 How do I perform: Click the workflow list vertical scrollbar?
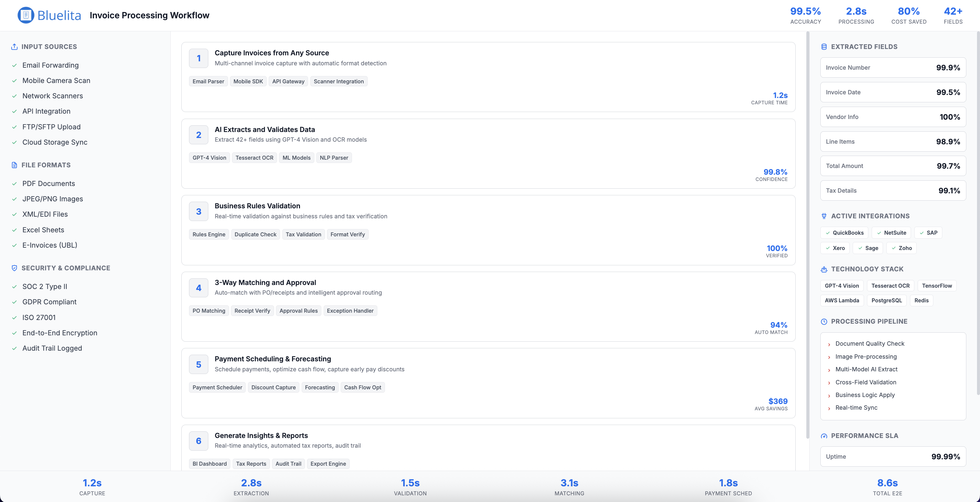click(808, 236)
